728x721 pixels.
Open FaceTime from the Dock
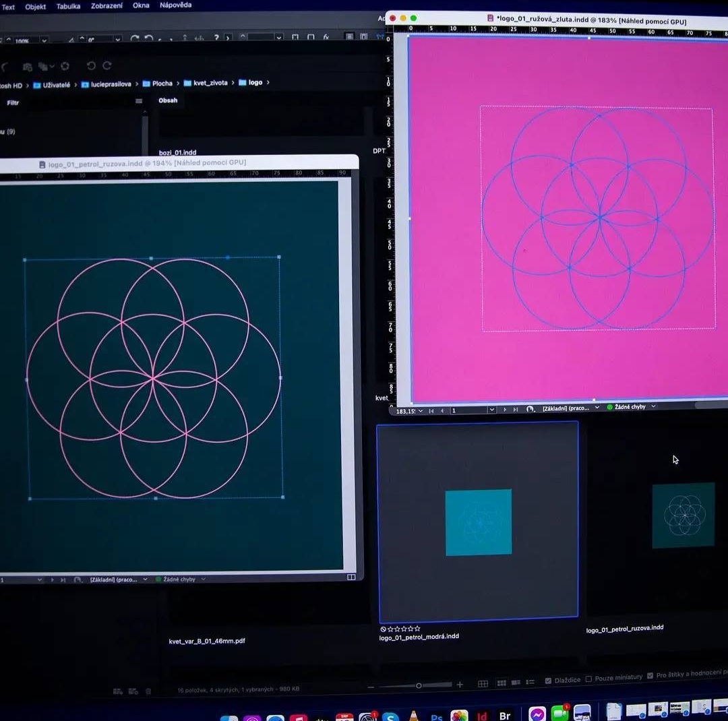[x=560, y=713]
